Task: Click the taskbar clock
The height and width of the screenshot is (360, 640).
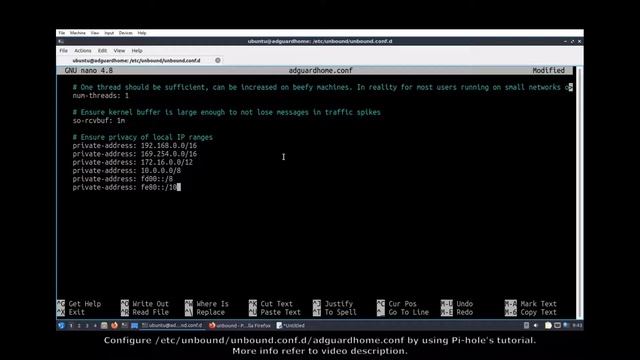Action: (x=577, y=325)
